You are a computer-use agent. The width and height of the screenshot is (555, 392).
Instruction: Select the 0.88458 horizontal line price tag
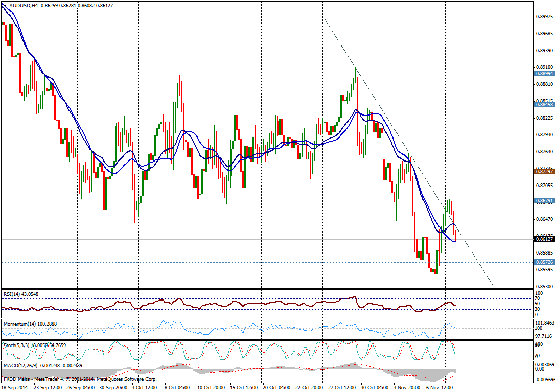tap(544, 105)
